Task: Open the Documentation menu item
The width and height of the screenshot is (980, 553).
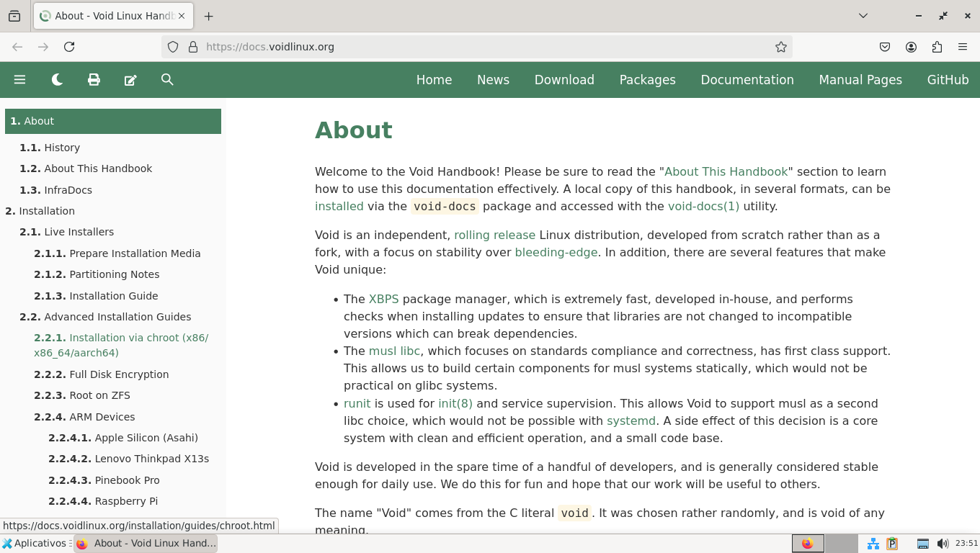Action: pos(747,80)
